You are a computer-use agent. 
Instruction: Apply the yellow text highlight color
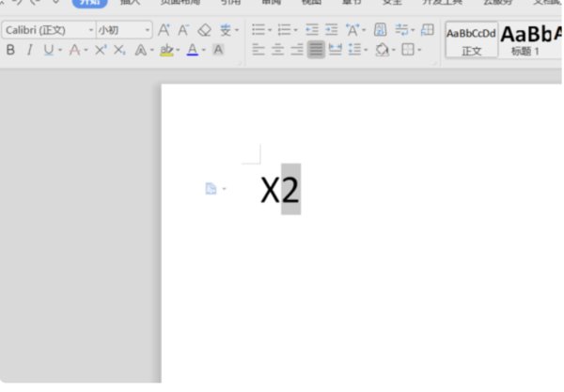(x=165, y=50)
